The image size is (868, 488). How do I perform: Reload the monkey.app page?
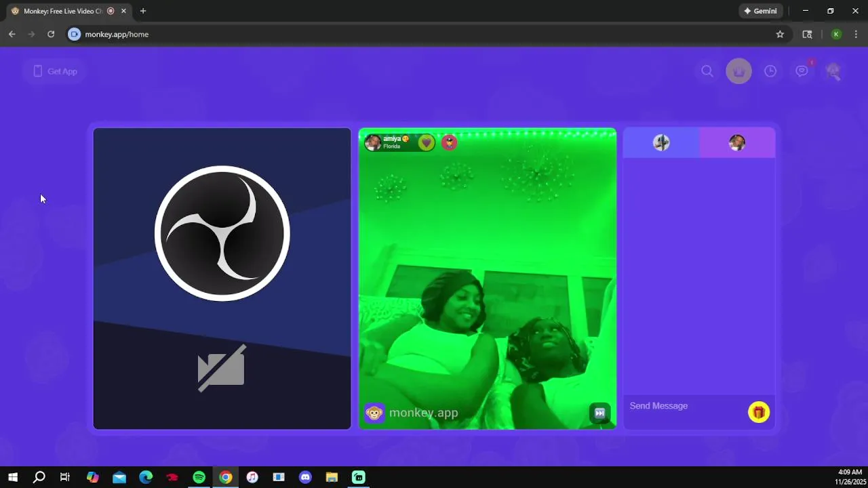[51, 34]
